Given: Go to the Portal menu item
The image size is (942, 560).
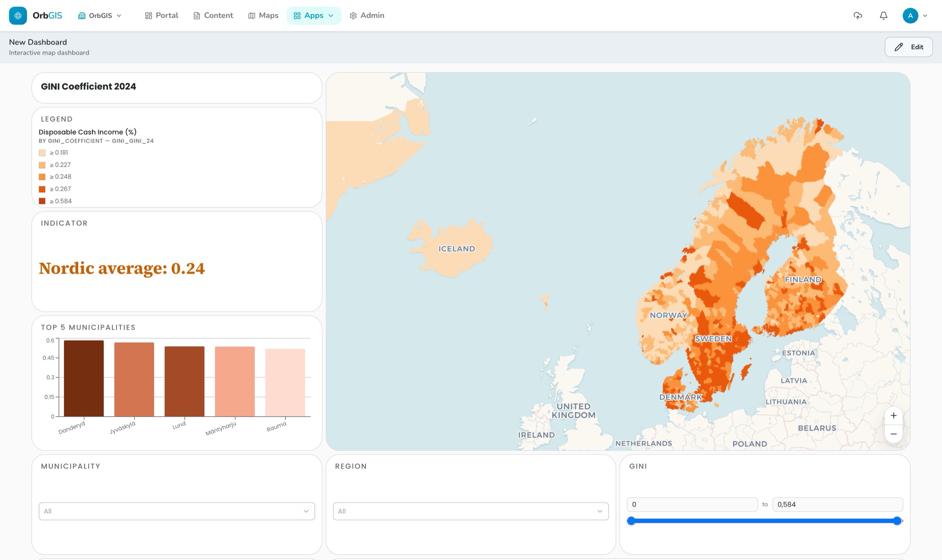Looking at the screenshot, I should click(161, 16).
